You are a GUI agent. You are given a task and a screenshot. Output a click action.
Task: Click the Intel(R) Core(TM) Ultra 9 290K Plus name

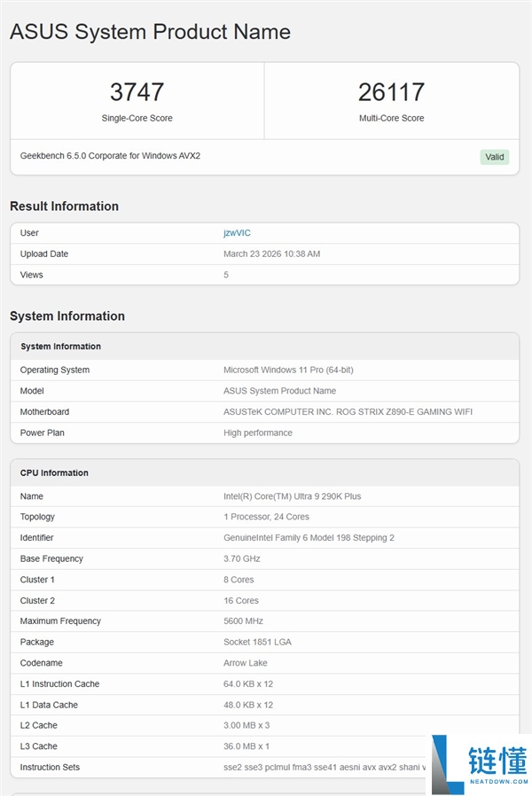point(293,496)
